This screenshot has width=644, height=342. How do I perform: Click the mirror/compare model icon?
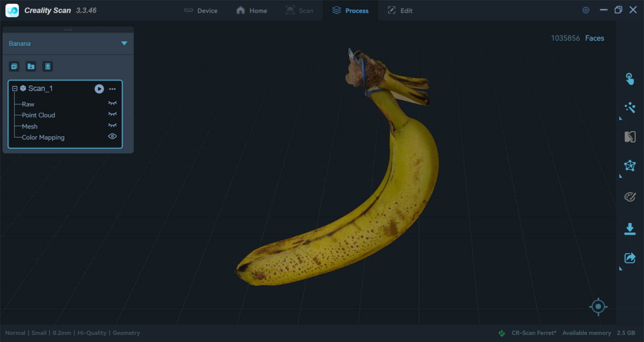[630, 137]
